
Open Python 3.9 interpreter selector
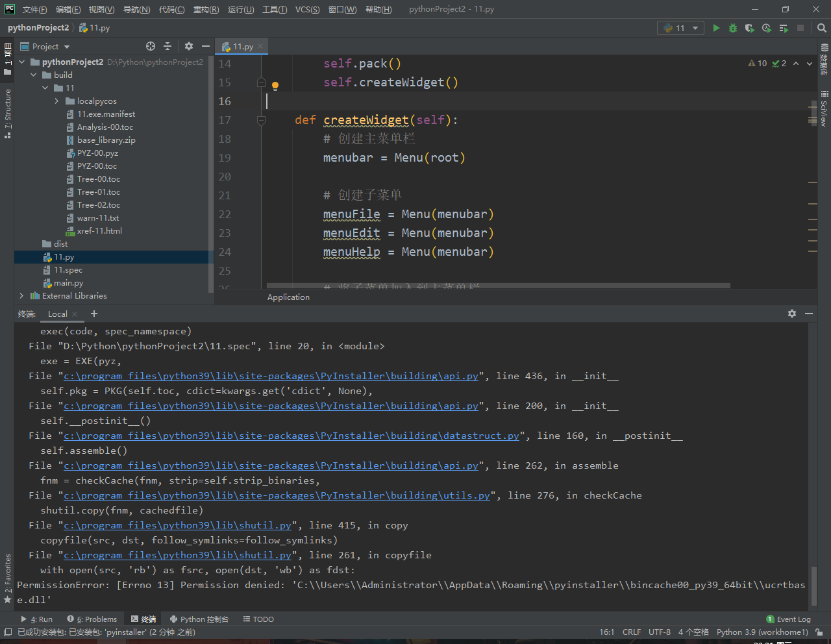click(762, 632)
